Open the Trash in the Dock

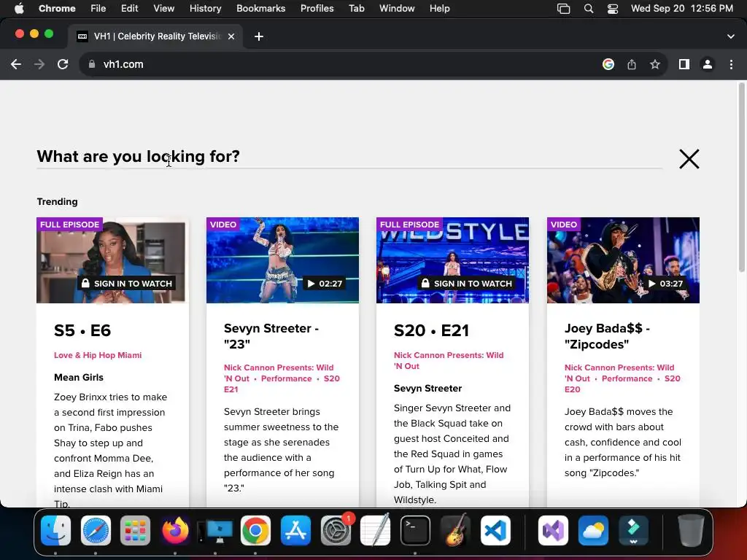[691, 531]
